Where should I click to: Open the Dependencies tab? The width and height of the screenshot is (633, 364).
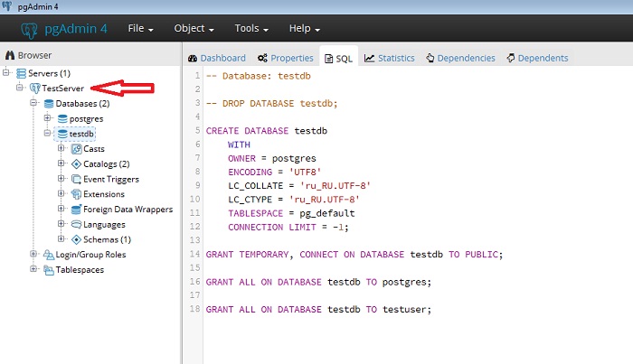coord(460,58)
